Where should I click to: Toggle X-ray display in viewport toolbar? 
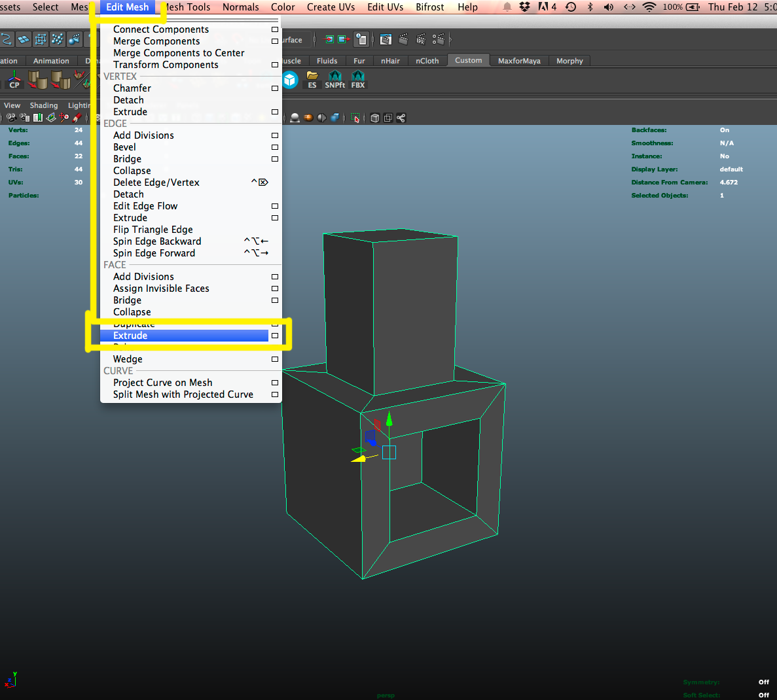coord(375,118)
